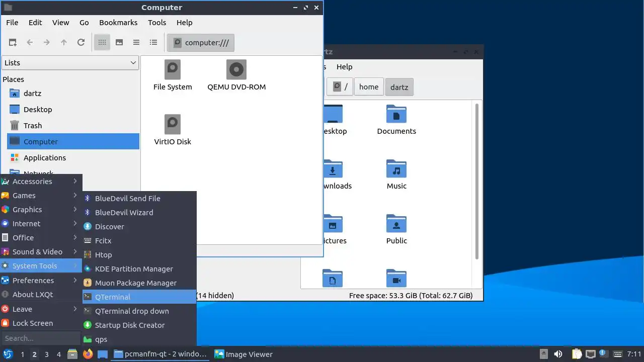Open the Go menu
The width and height of the screenshot is (644, 362).
tap(84, 23)
